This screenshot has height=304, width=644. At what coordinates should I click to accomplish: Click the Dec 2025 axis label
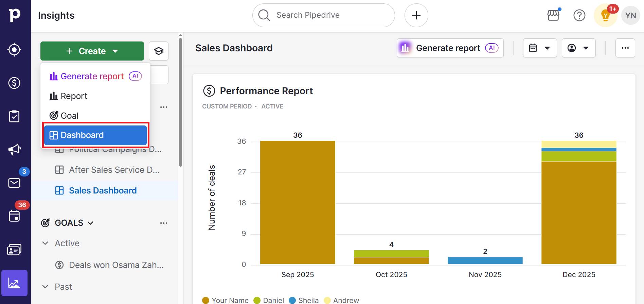click(579, 274)
